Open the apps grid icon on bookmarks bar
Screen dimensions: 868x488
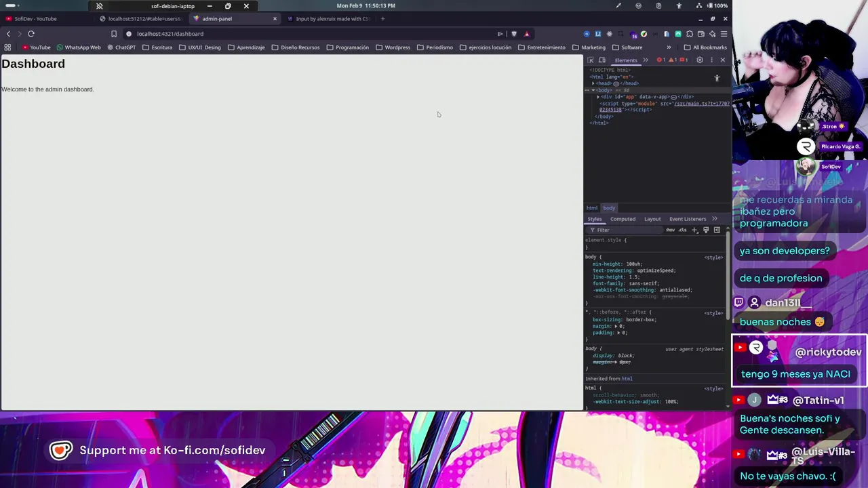7,47
